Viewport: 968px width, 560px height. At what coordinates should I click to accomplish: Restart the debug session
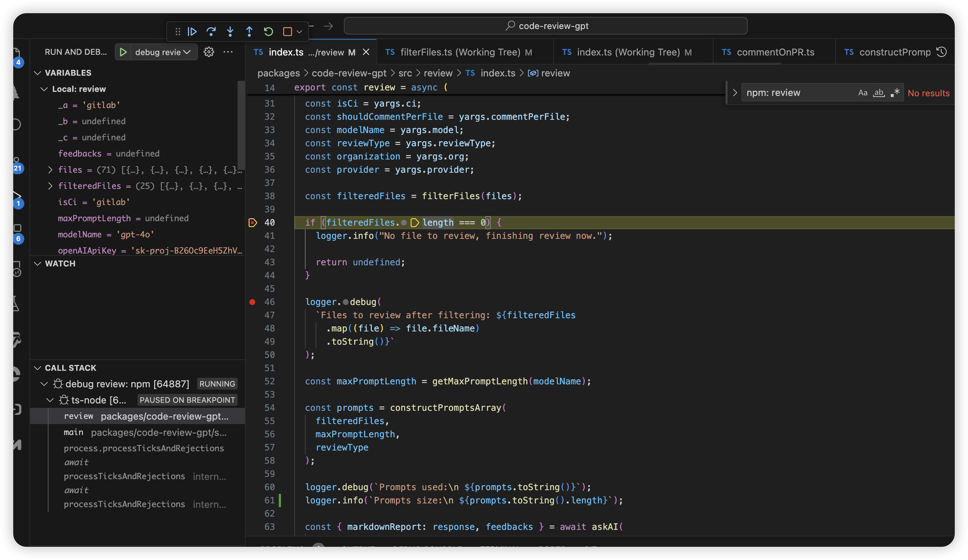[268, 32]
